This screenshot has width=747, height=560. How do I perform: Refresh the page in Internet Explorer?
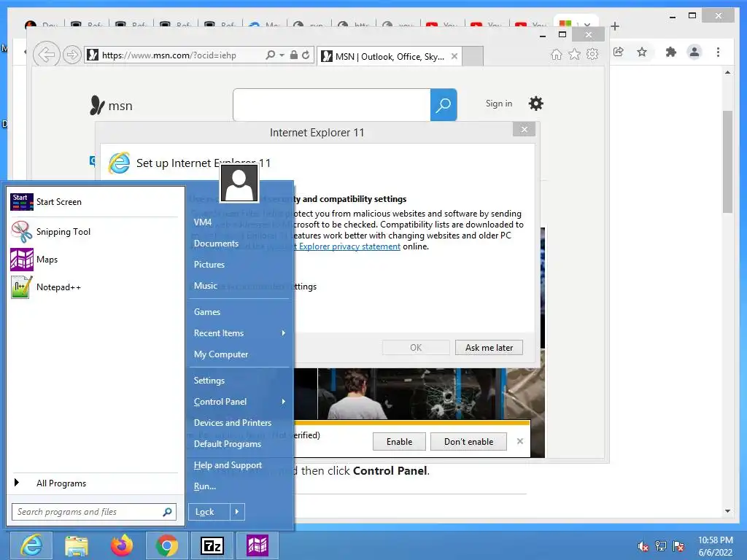(x=306, y=55)
